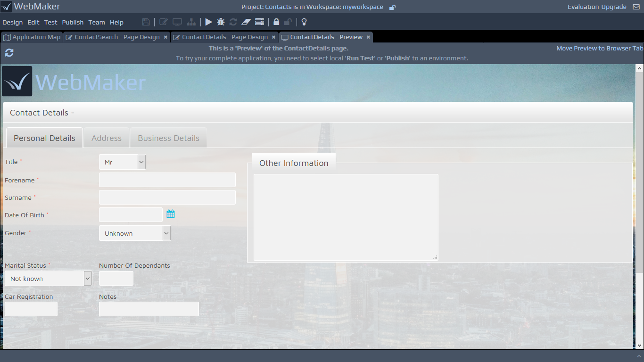The width and height of the screenshot is (644, 362).
Task: Switch to the Application Map tab
Action: pos(32,37)
